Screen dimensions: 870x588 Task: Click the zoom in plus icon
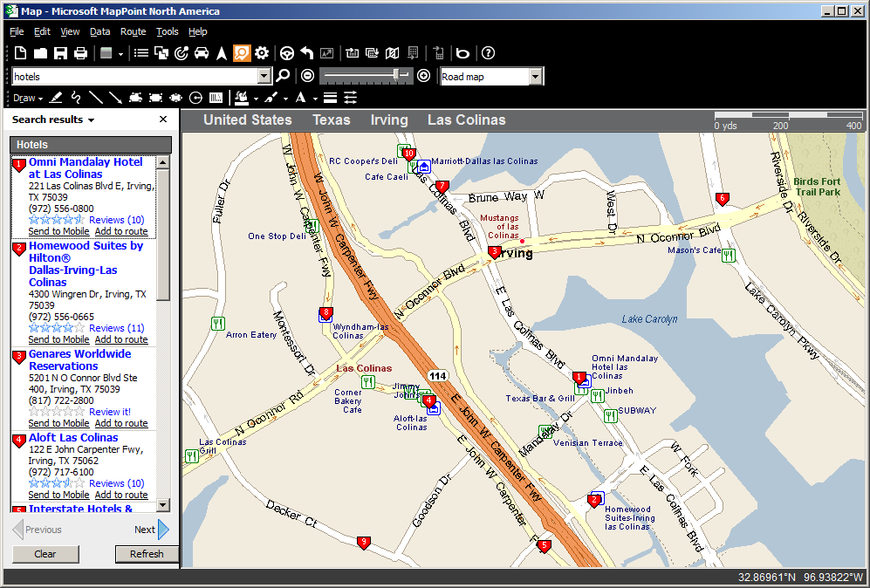pos(424,76)
